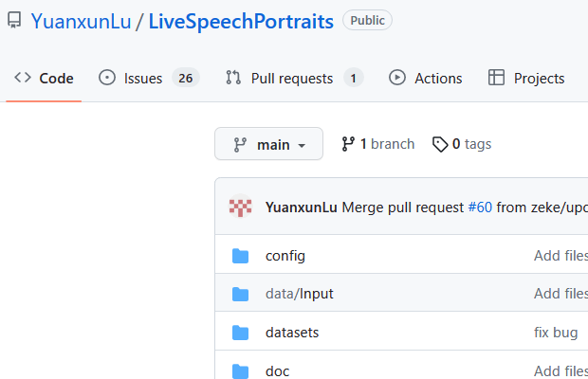This screenshot has width=588, height=379.
Task: Click the Issues count badge 26
Action: [186, 78]
